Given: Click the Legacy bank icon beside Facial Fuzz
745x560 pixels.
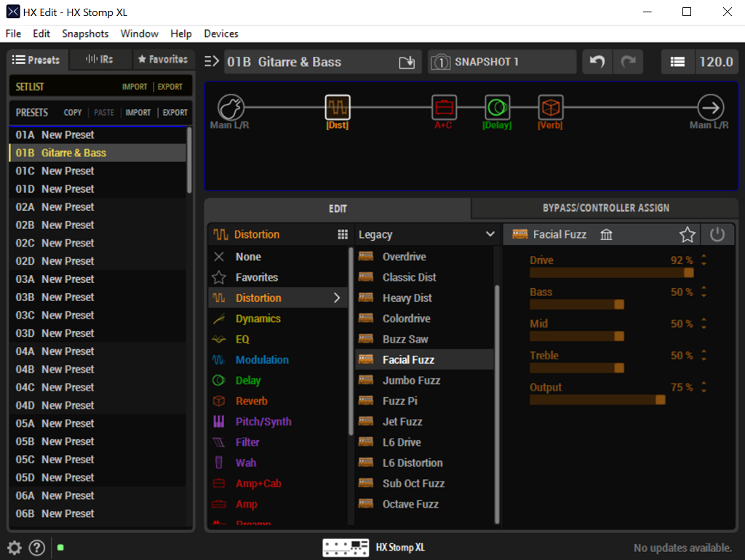Looking at the screenshot, I should tap(606, 234).
